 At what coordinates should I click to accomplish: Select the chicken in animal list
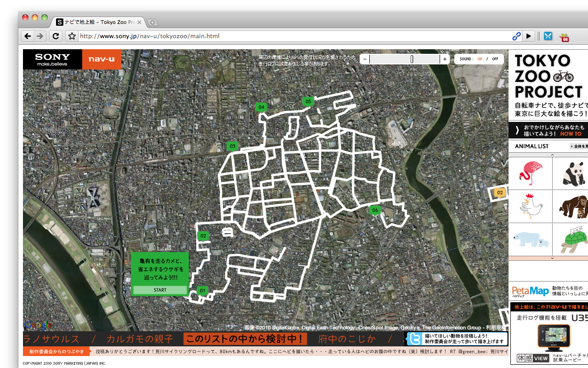[x=531, y=206]
